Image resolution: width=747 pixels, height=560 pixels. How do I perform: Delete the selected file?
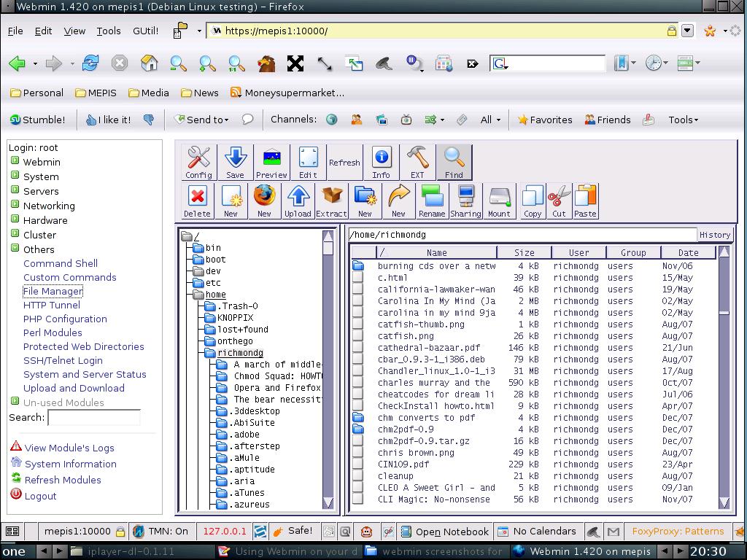(197, 201)
